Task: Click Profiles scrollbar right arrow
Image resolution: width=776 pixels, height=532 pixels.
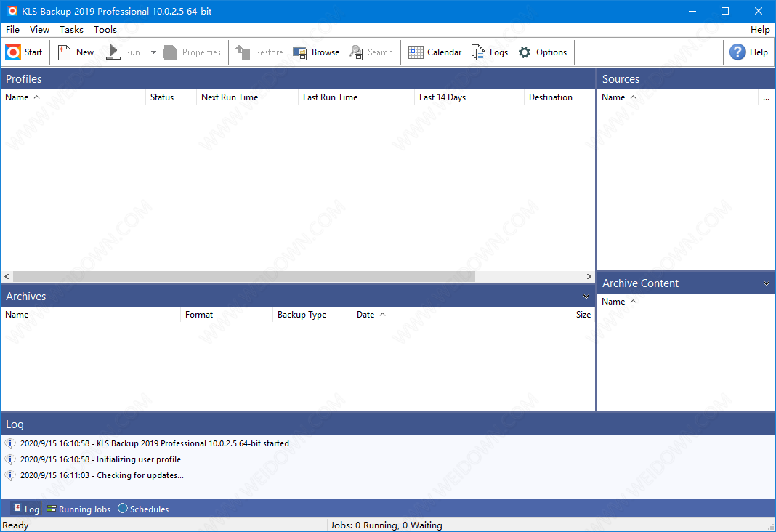Action: (x=589, y=277)
